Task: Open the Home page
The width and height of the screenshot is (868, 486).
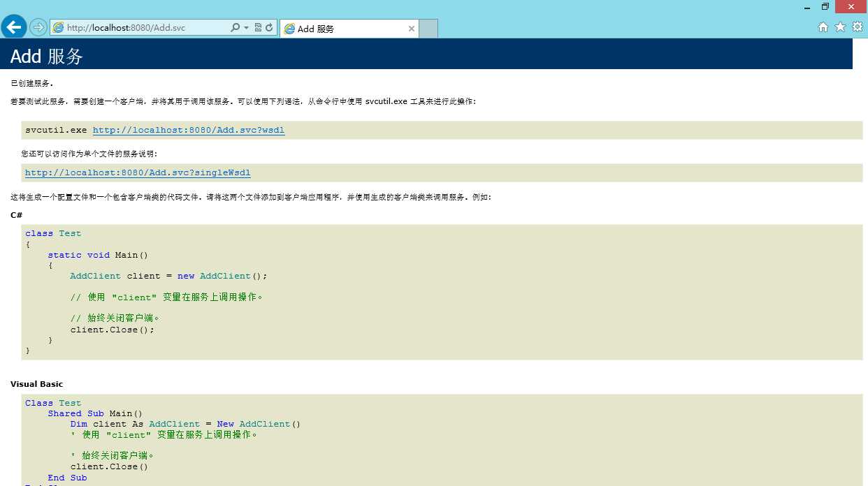Action: pos(823,27)
